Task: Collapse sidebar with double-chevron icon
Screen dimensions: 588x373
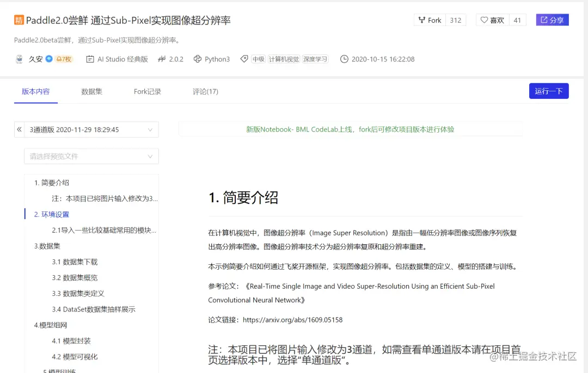Action: [x=19, y=129]
